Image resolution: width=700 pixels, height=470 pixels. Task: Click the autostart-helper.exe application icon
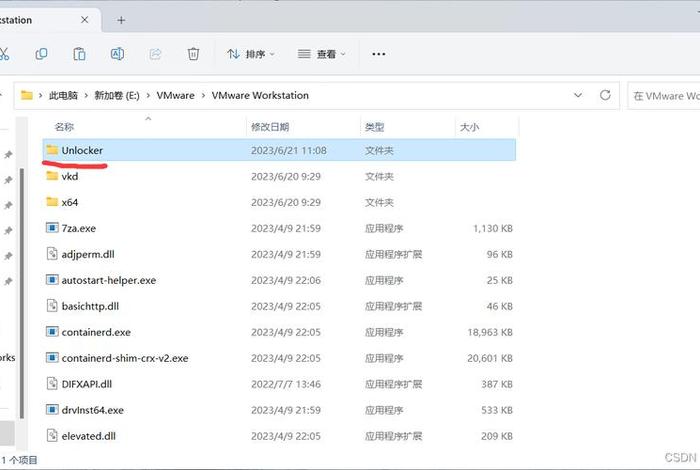pyautogui.click(x=52, y=280)
